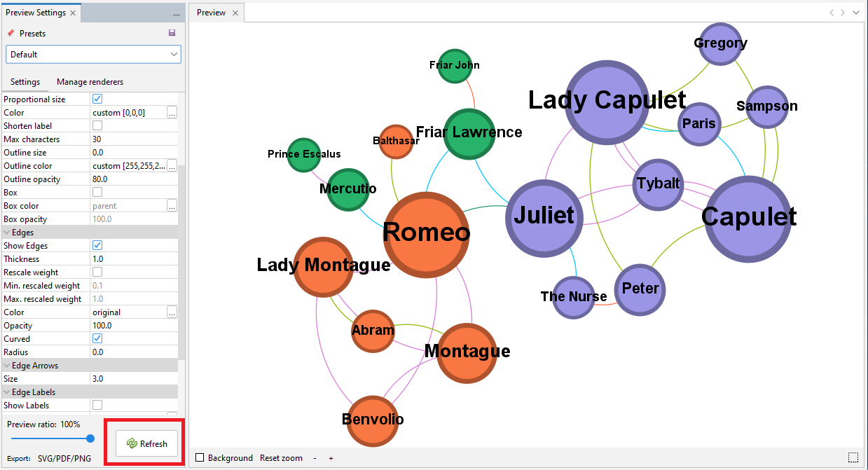Click the Preview ratio slider handle
The image size is (868, 470).
(x=90, y=438)
